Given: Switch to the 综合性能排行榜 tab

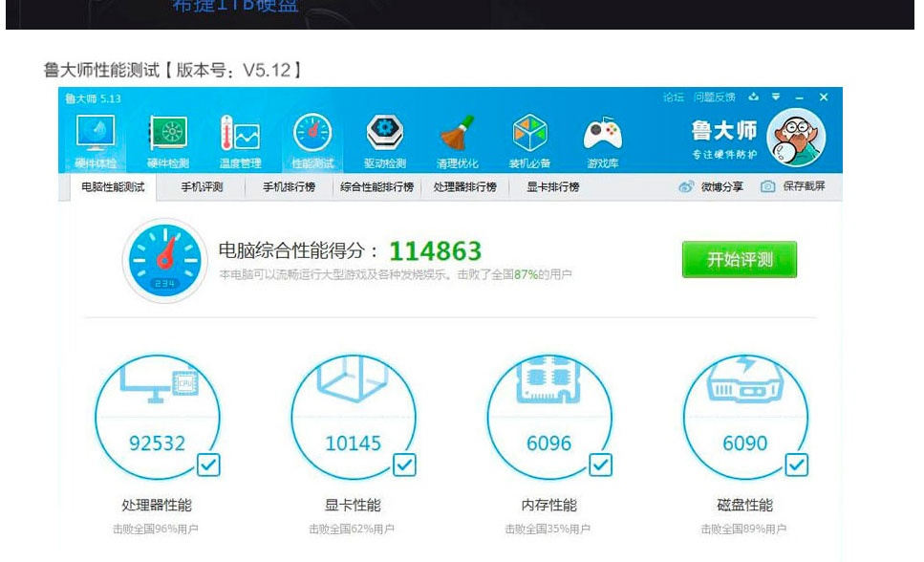Looking at the screenshot, I should pos(376,187).
